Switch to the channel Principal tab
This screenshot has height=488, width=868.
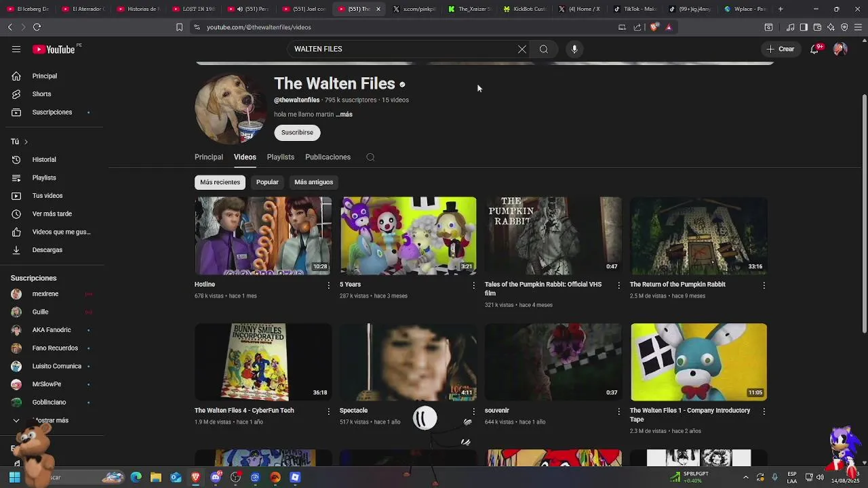point(209,157)
